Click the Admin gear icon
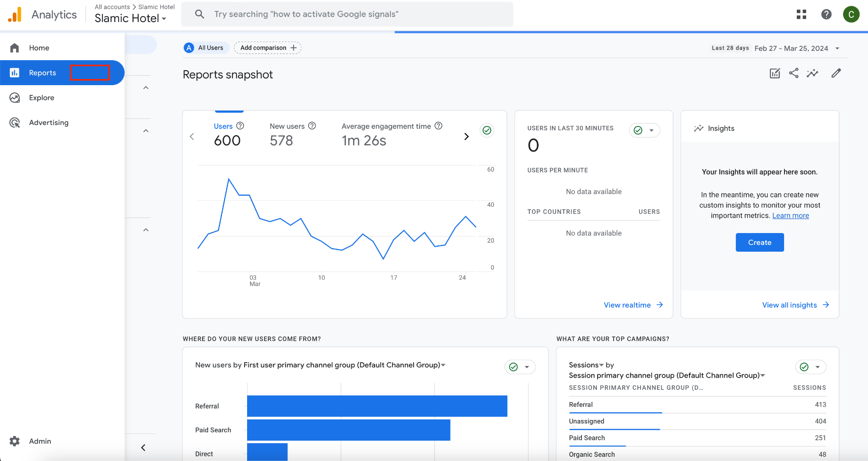Viewport: 868px width, 461px height. (x=14, y=441)
